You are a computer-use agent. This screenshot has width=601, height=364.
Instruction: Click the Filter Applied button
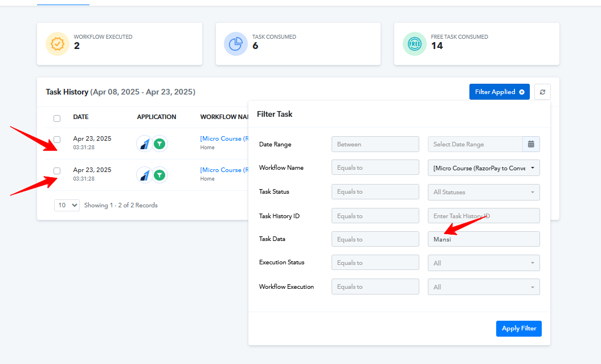499,92
